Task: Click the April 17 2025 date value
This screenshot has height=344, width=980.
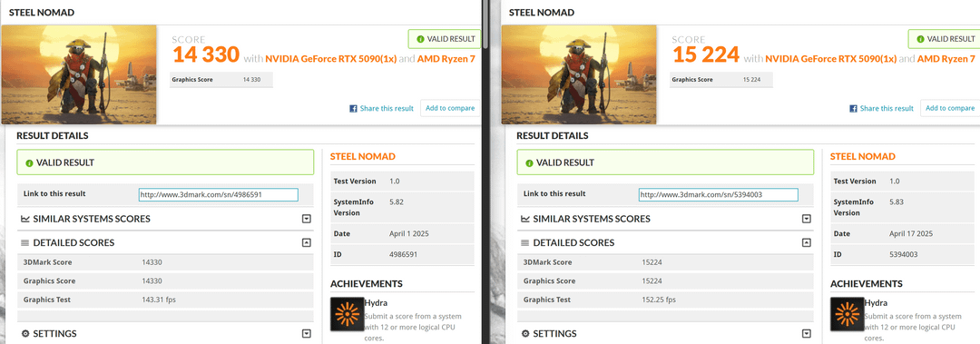Action: click(911, 234)
